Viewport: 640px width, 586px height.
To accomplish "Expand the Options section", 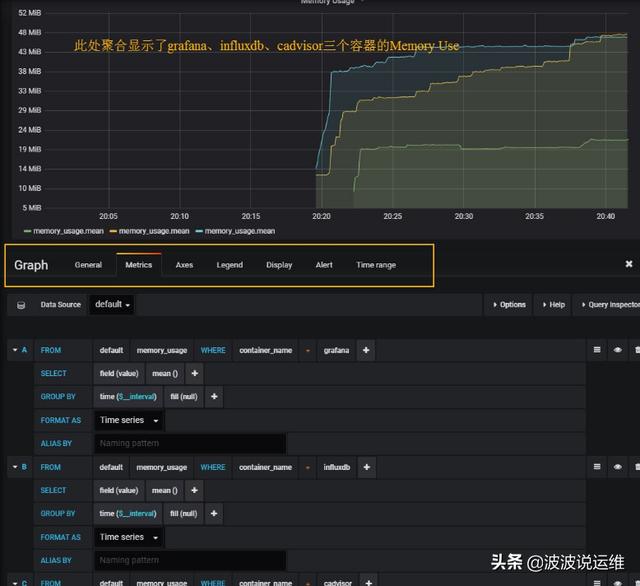I will (509, 305).
